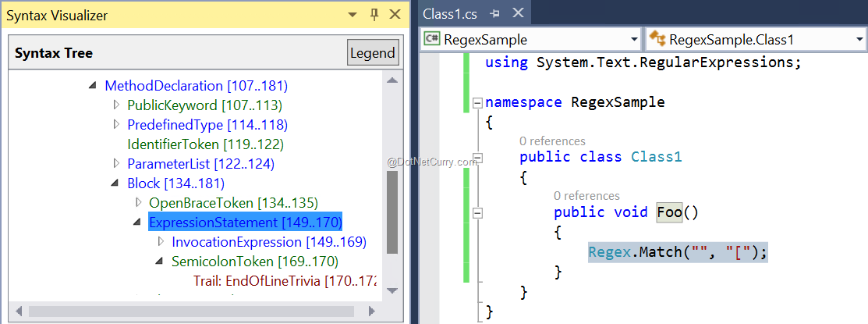The image size is (868, 324).
Task: Switch to the Class1.cs editor tab
Action: (x=449, y=14)
